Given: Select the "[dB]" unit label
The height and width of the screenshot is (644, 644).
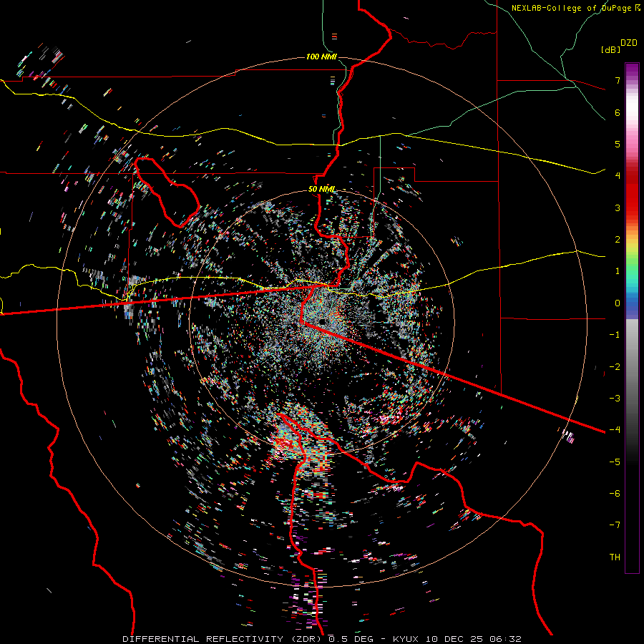Looking at the screenshot, I should tap(611, 50).
